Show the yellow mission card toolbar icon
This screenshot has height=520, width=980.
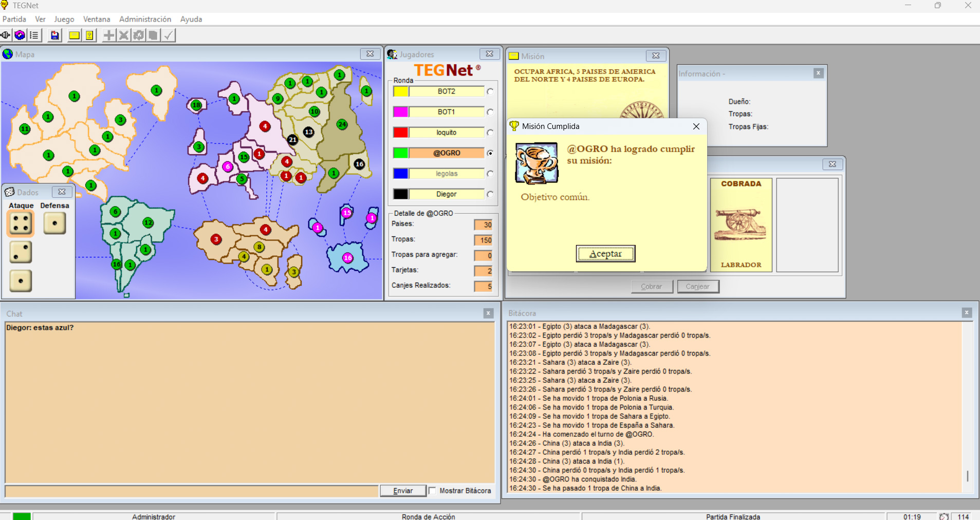pyautogui.click(x=74, y=35)
